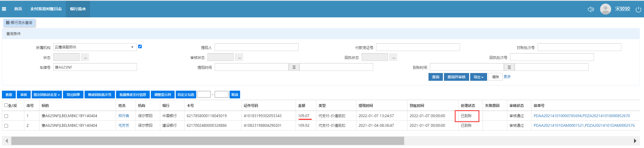Click the 自定义勾选 button

[186, 95]
